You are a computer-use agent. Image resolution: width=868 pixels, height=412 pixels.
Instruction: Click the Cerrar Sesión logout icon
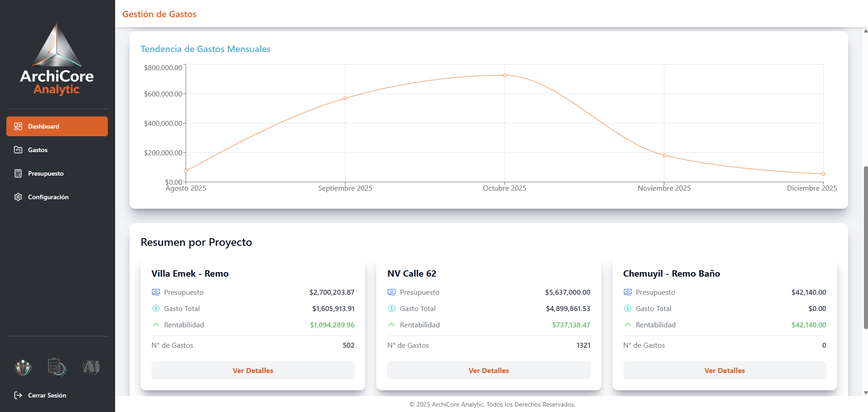pos(18,395)
